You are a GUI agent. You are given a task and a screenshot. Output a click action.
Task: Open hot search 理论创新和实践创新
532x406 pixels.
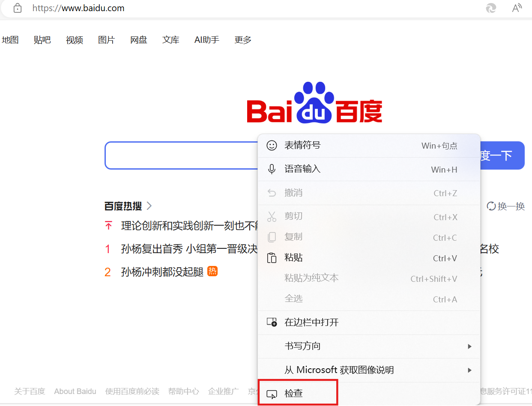point(190,226)
